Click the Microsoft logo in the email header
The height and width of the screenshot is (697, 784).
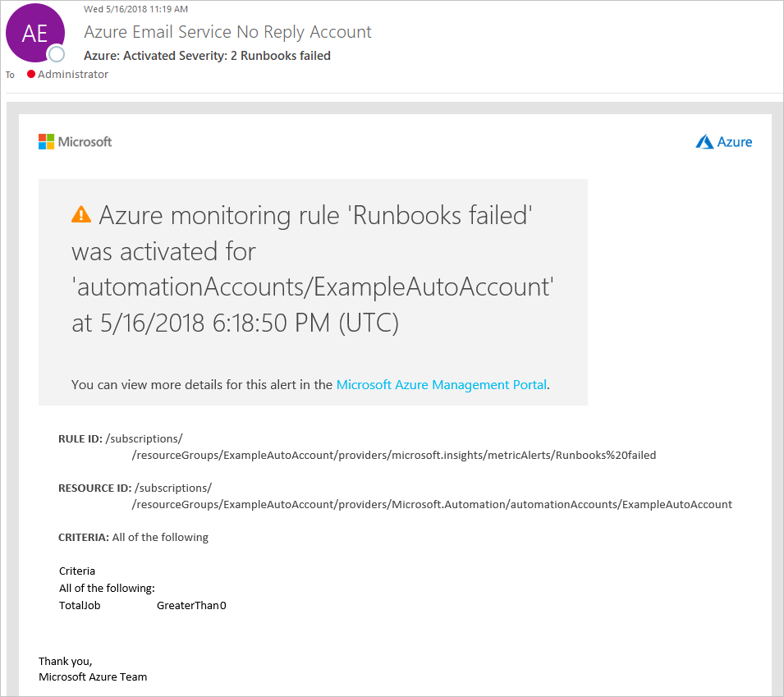(x=75, y=141)
